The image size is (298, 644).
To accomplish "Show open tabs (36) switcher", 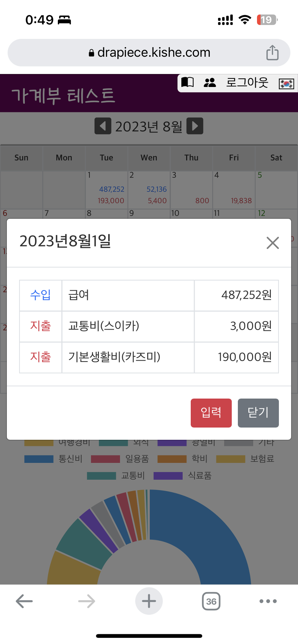I will click(211, 601).
